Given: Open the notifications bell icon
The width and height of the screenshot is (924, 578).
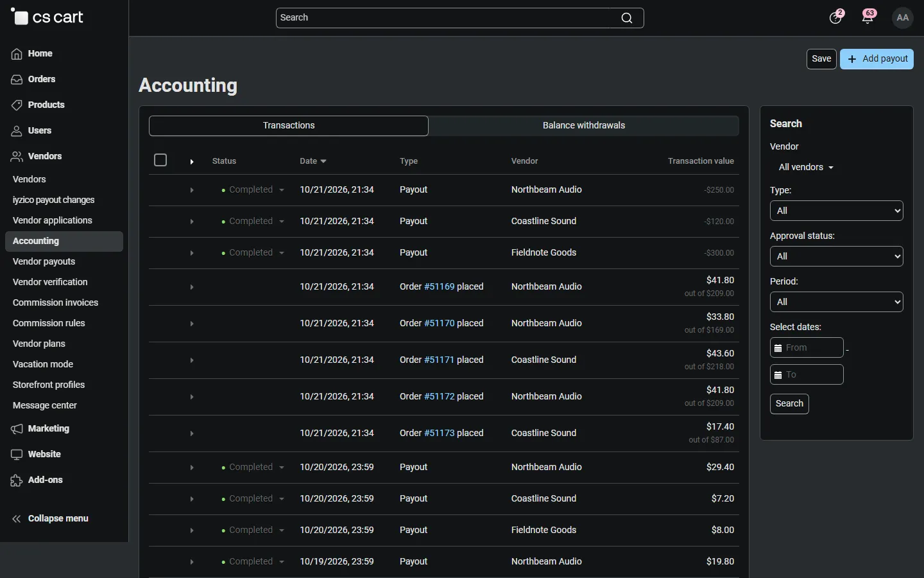Looking at the screenshot, I should pyautogui.click(x=868, y=18).
